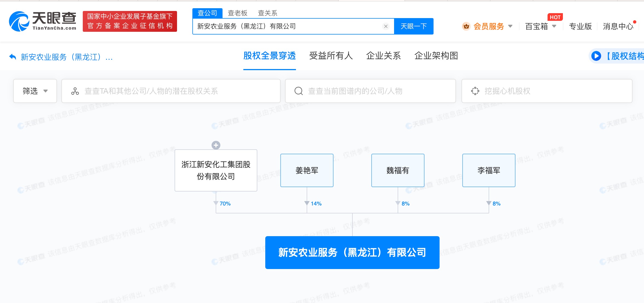Select the 查老板 search tab
Viewport: 644px width, 303px height.
click(238, 13)
